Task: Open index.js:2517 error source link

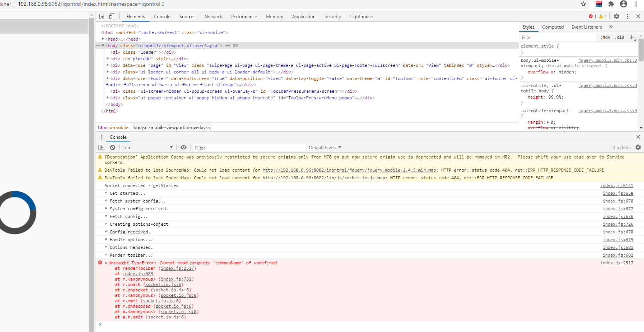Action: tap(617, 263)
